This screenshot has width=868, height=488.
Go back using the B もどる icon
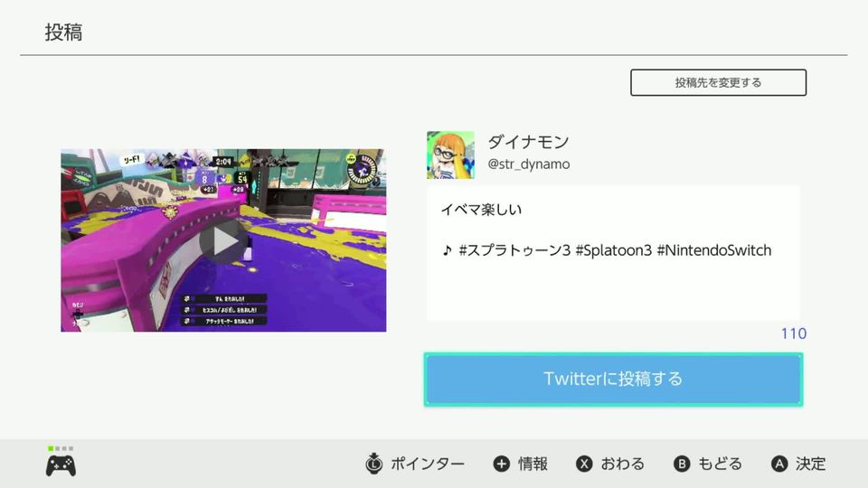682,464
